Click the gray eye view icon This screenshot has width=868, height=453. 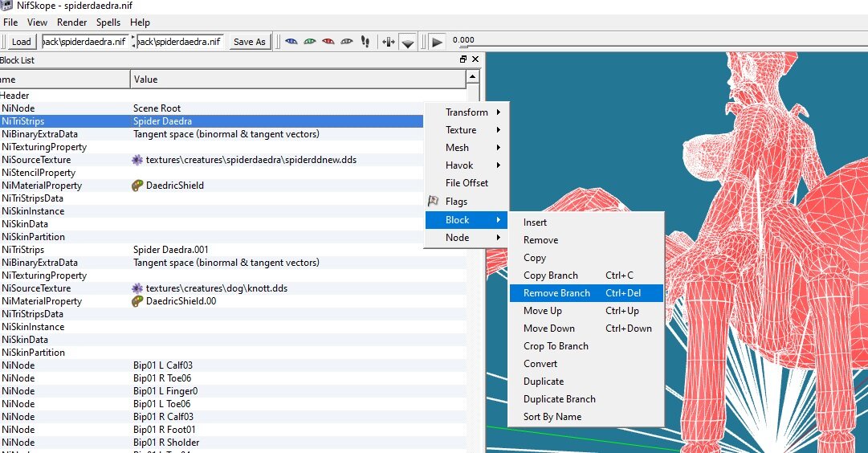click(x=347, y=42)
